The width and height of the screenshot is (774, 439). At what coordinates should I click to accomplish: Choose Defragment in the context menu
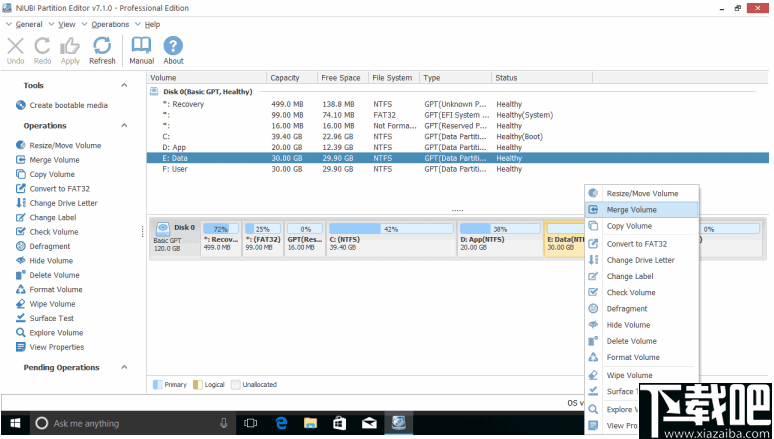[x=642, y=309]
